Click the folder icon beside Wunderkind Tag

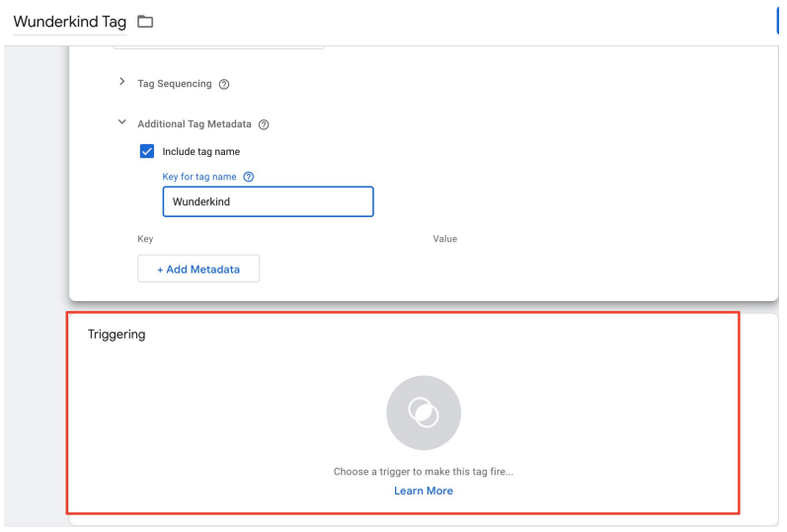(x=145, y=22)
